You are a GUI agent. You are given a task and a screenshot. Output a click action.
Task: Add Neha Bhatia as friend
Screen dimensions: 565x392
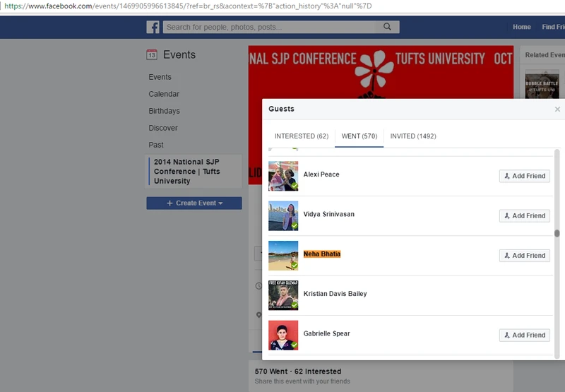[525, 256]
